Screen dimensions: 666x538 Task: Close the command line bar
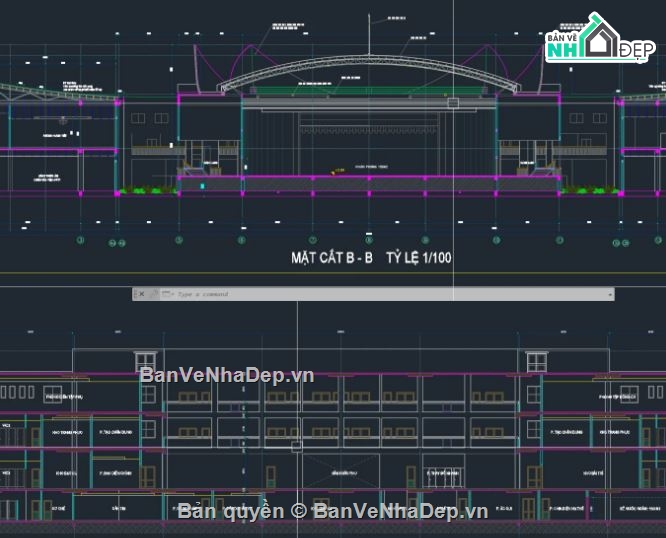[141, 294]
